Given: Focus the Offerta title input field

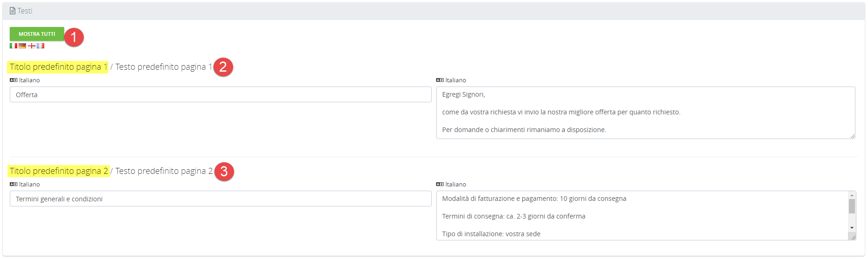Looking at the screenshot, I should [220, 95].
